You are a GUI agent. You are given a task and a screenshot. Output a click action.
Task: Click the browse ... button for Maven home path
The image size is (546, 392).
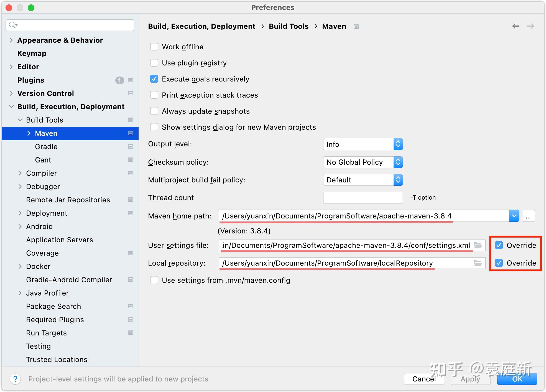pos(529,216)
